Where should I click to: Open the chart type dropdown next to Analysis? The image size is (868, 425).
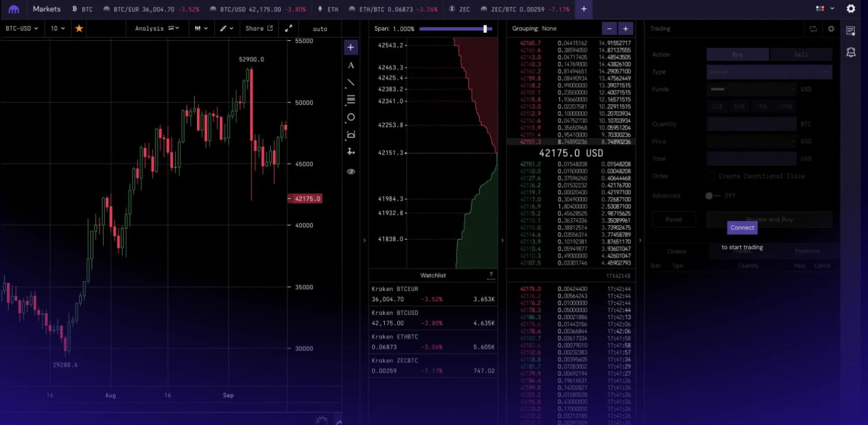point(200,28)
